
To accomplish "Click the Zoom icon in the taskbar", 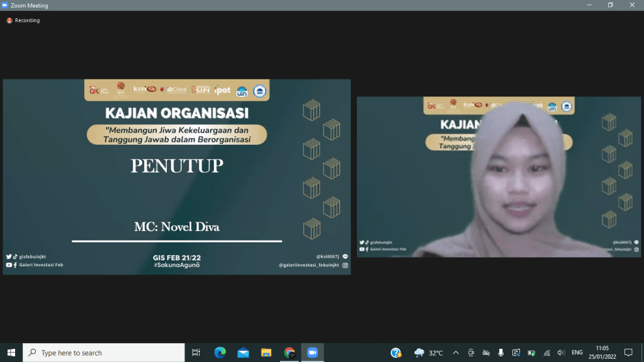I will [x=312, y=353].
